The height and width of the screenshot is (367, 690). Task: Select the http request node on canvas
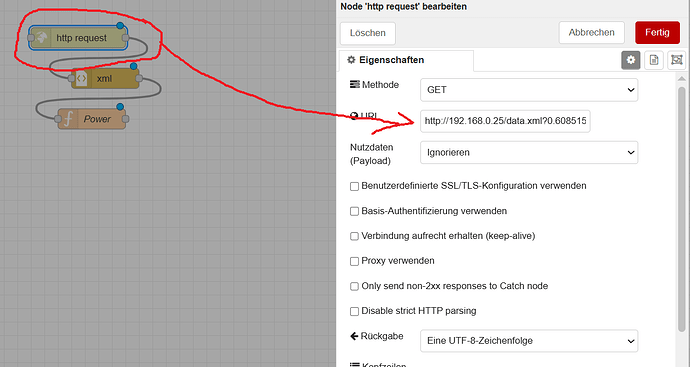pos(78,38)
